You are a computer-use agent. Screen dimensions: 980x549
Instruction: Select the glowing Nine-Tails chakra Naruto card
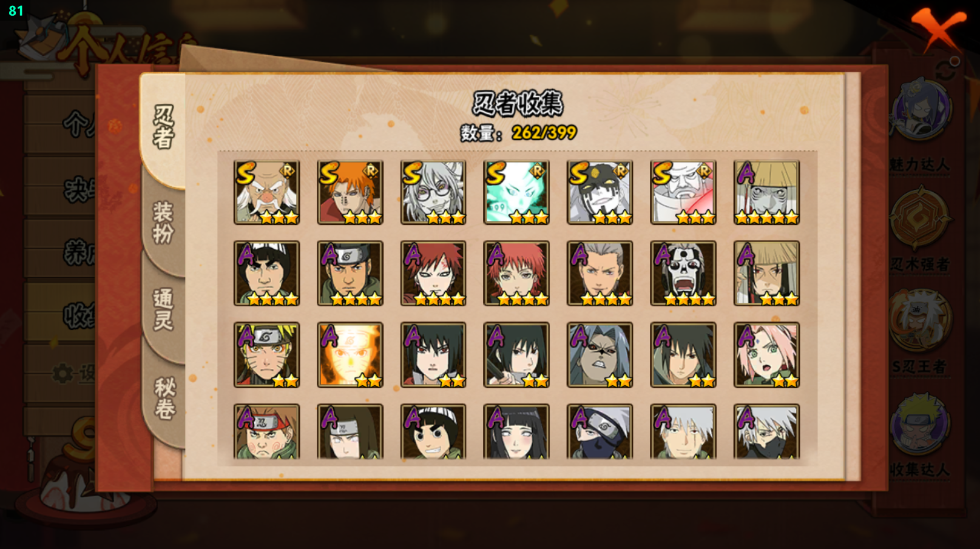click(350, 355)
